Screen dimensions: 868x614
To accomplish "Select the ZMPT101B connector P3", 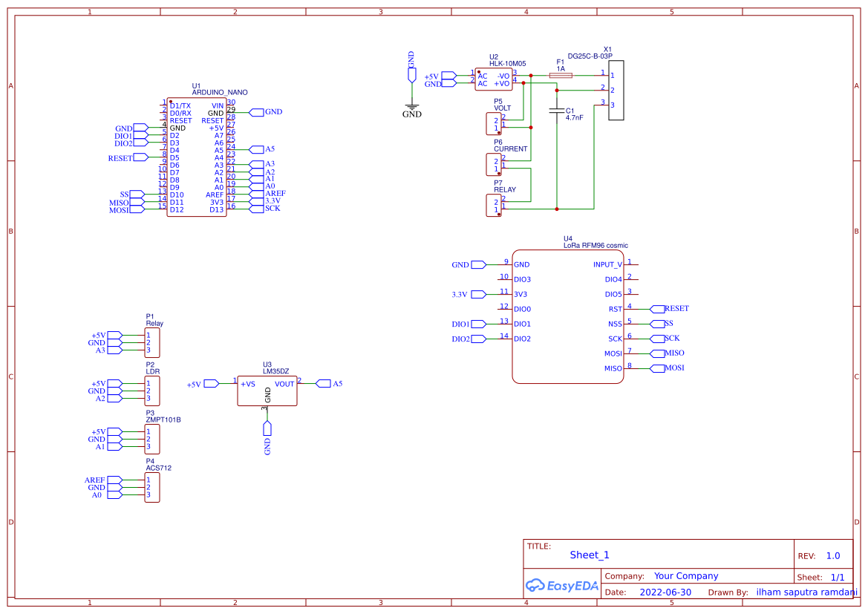I will (151, 439).
